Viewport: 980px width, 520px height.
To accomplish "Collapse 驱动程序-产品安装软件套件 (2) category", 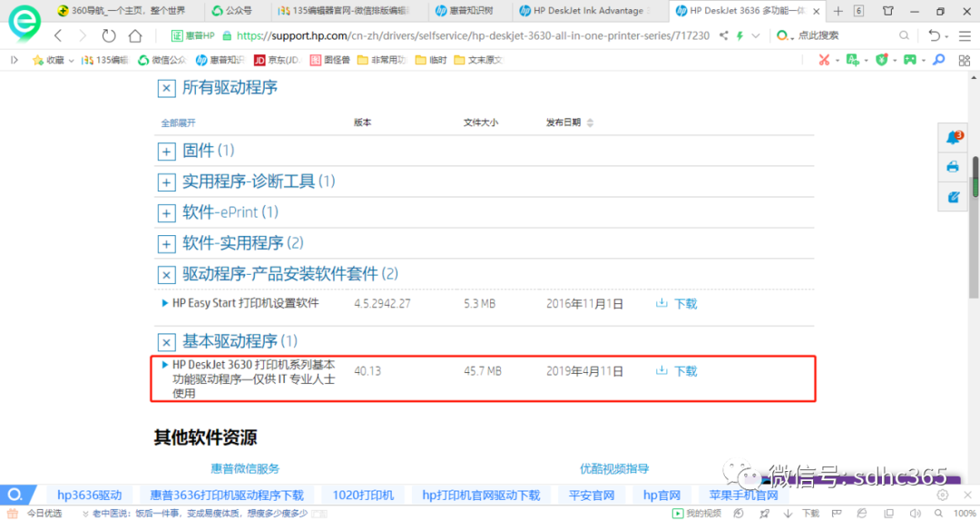I will click(x=166, y=275).
